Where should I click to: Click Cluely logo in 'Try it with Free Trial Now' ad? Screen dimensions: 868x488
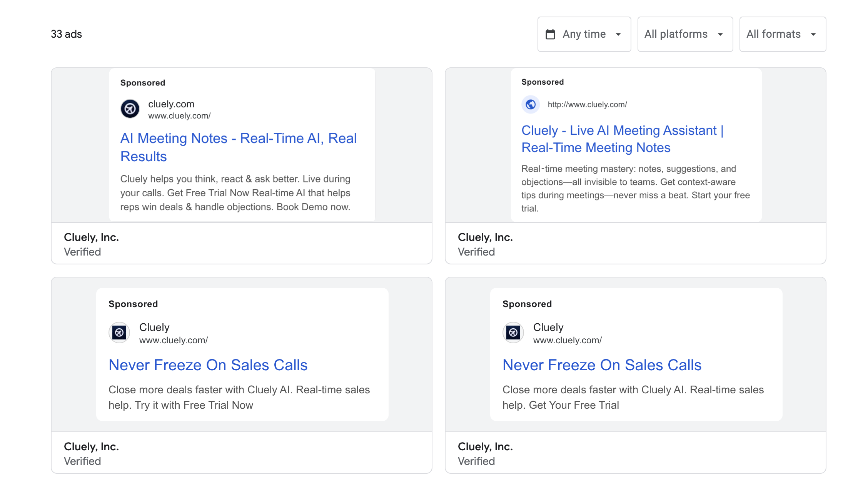click(x=119, y=333)
